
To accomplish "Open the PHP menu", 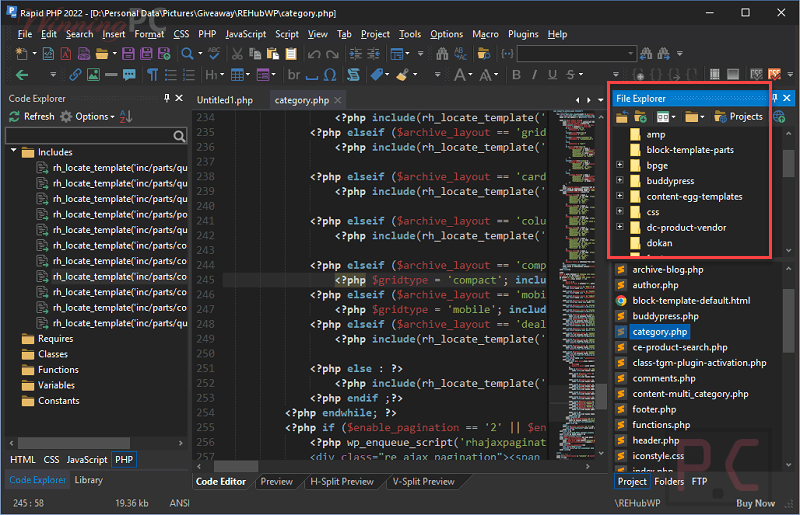I will (207, 34).
